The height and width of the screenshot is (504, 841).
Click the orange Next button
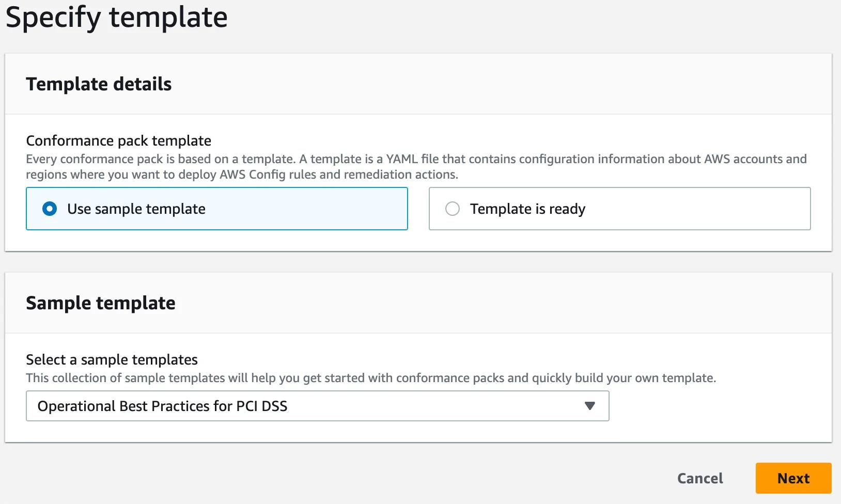793,478
